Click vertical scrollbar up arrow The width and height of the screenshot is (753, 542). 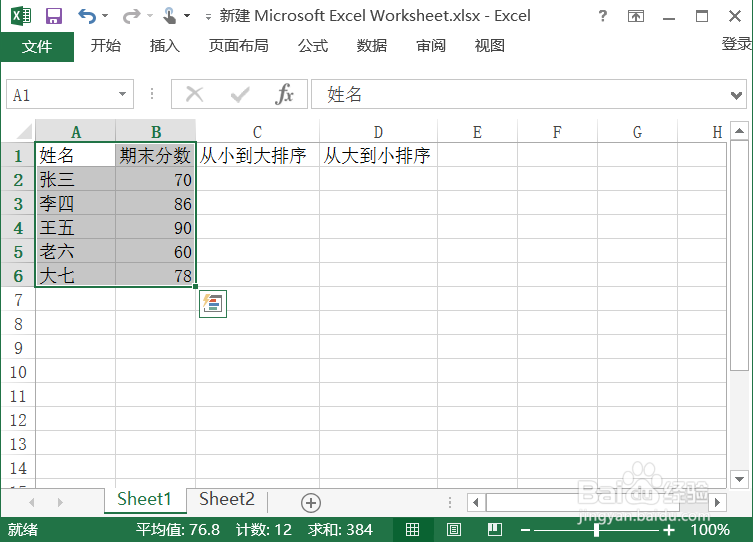coord(740,131)
